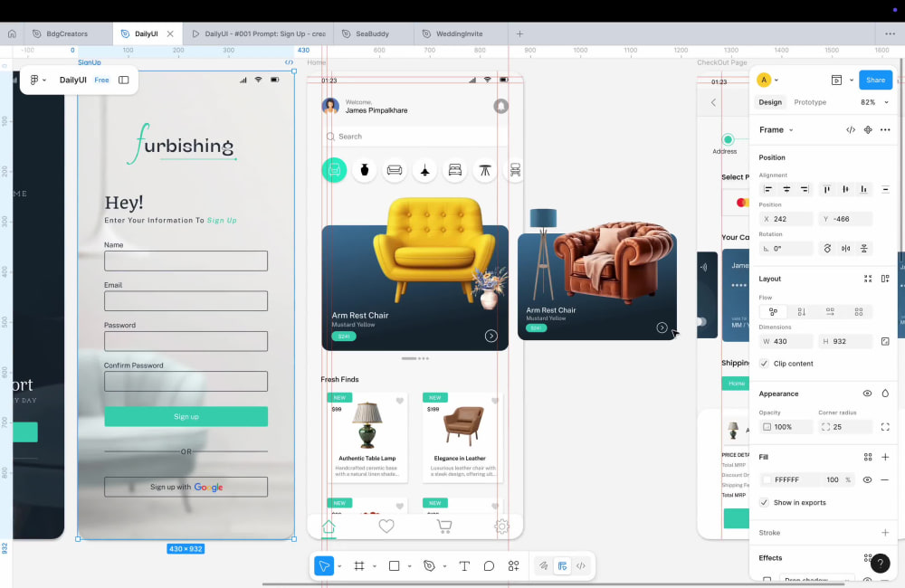905x588 pixels.
Task: Align top in Alignment section
Action: pos(827,189)
